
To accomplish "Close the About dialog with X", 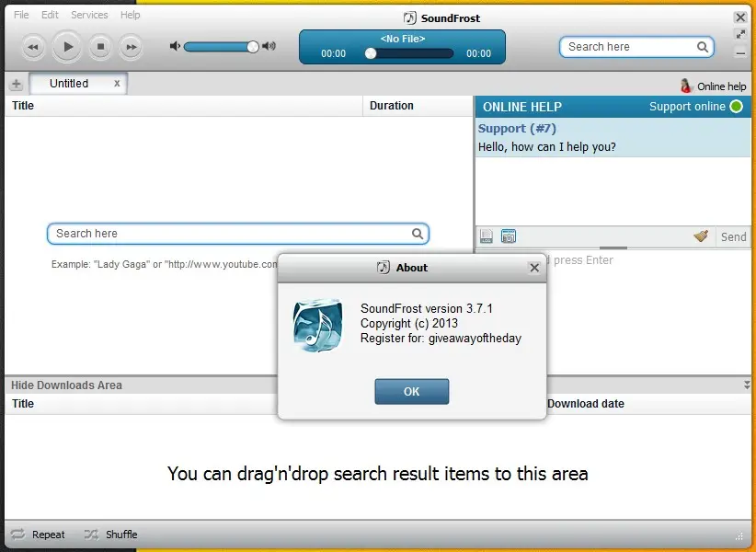I will point(534,268).
